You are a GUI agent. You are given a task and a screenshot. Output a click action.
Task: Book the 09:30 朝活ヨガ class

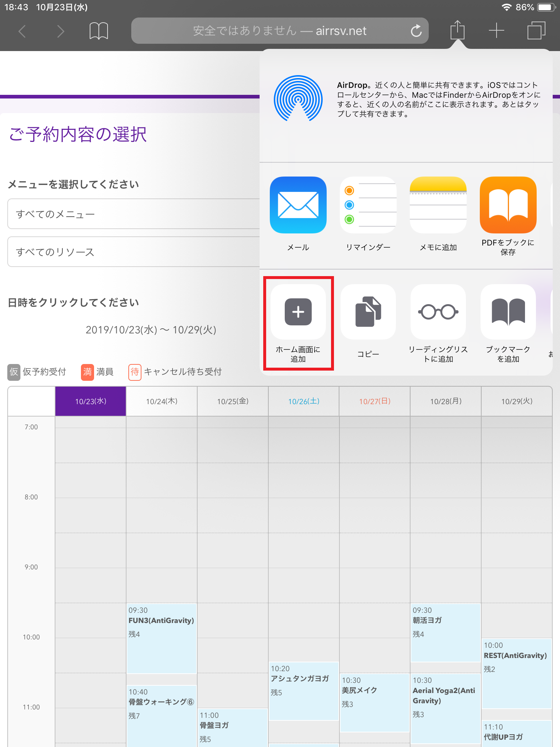(x=446, y=633)
